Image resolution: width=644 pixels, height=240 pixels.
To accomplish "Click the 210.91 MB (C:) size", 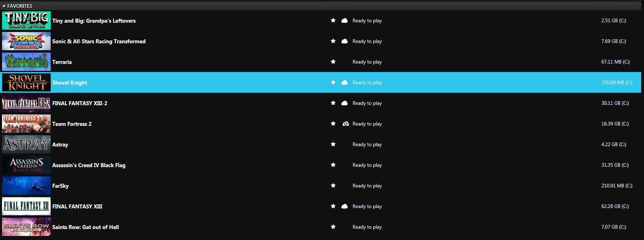I will pyautogui.click(x=617, y=186).
